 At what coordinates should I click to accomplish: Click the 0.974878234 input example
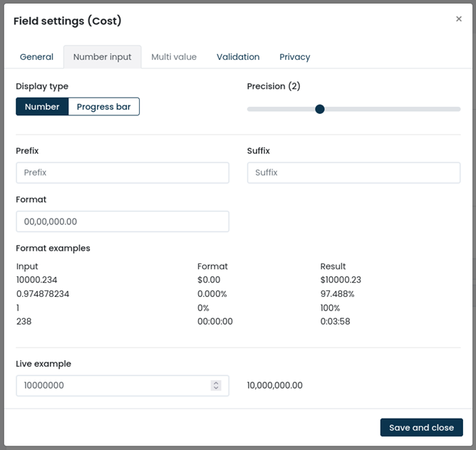click(x=43, y=294)
